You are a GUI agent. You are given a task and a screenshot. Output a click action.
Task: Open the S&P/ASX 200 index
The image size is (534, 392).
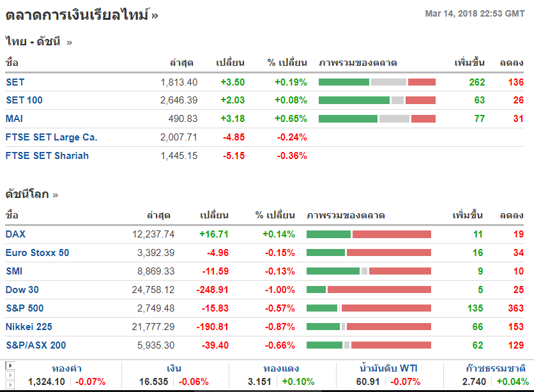coord(35,345)
